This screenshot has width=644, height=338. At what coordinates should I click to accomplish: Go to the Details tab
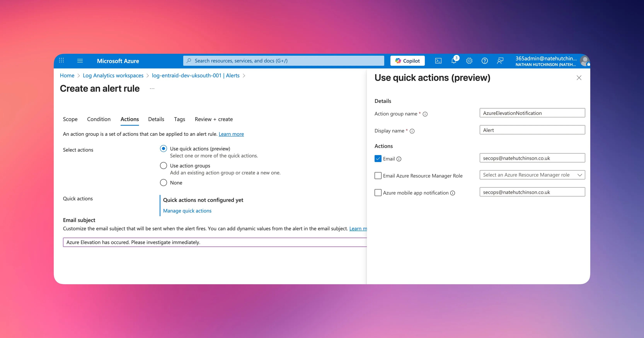[x=156, y=119]
